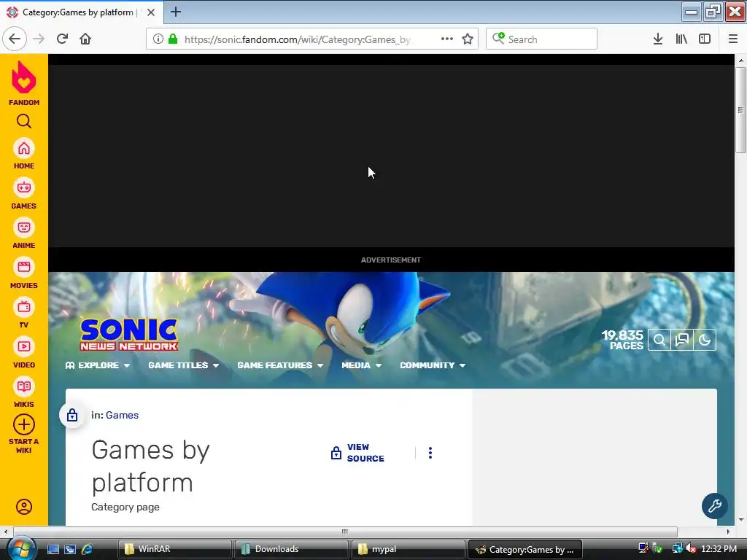The image size is (747, 560).
Task: Click the page lock protection icon
Action: pos(72,415)
